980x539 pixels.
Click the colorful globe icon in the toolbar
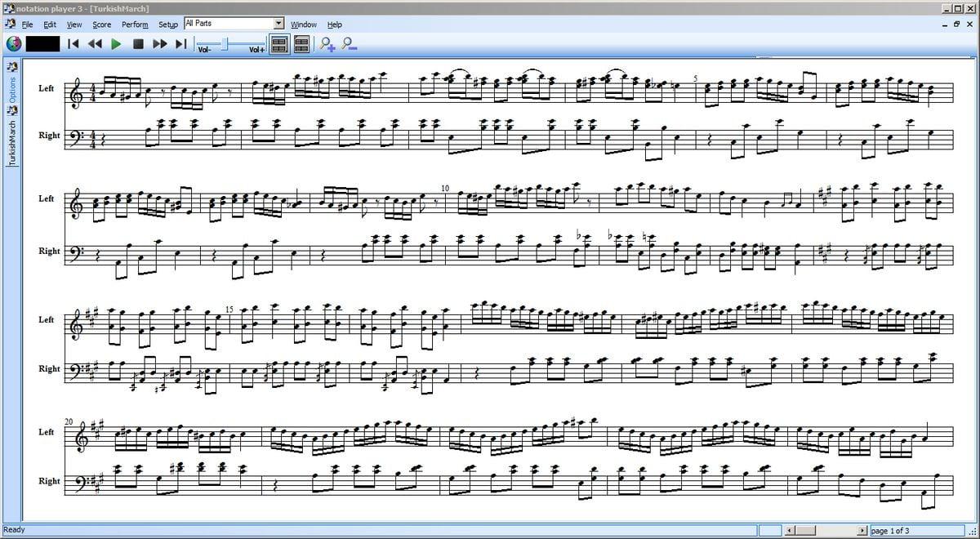point(13,43)
